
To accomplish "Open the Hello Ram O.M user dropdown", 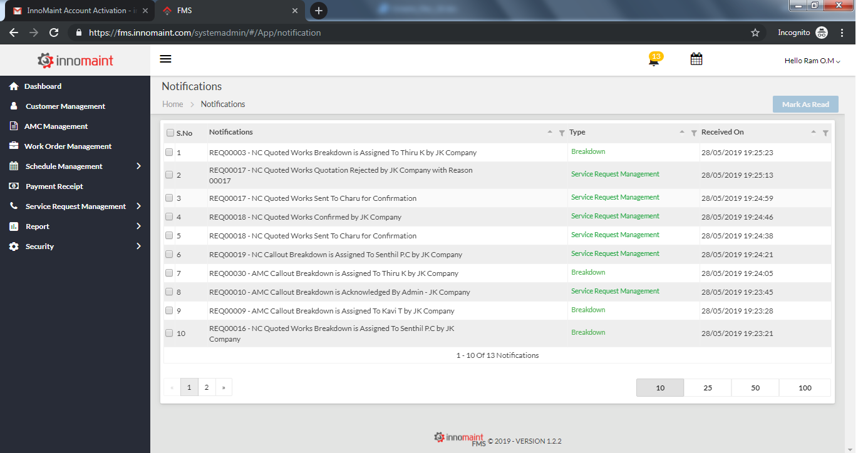I will (x=812, y=61).
